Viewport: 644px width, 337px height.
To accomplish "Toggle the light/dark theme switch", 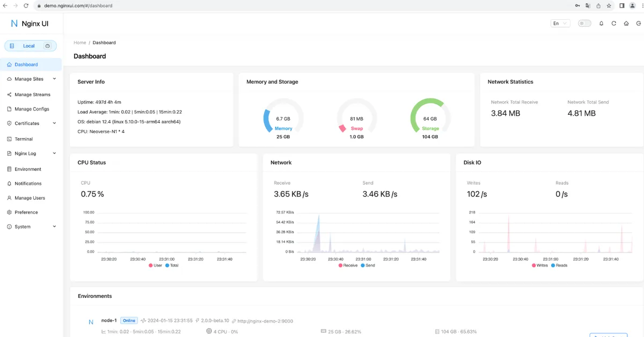I will tap(584, 23).
